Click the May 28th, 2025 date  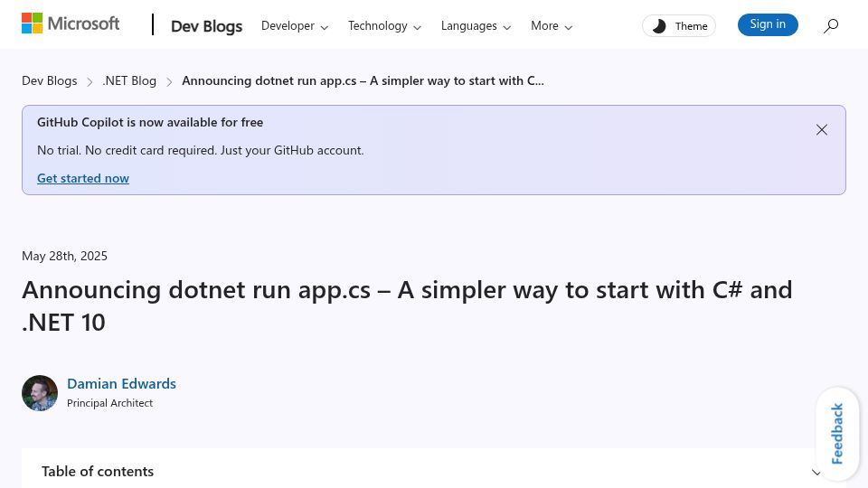(x=64, y=256)
